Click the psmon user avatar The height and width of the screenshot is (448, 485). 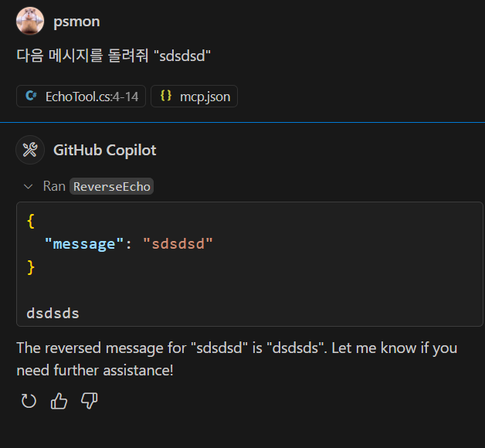click(30, 21)
